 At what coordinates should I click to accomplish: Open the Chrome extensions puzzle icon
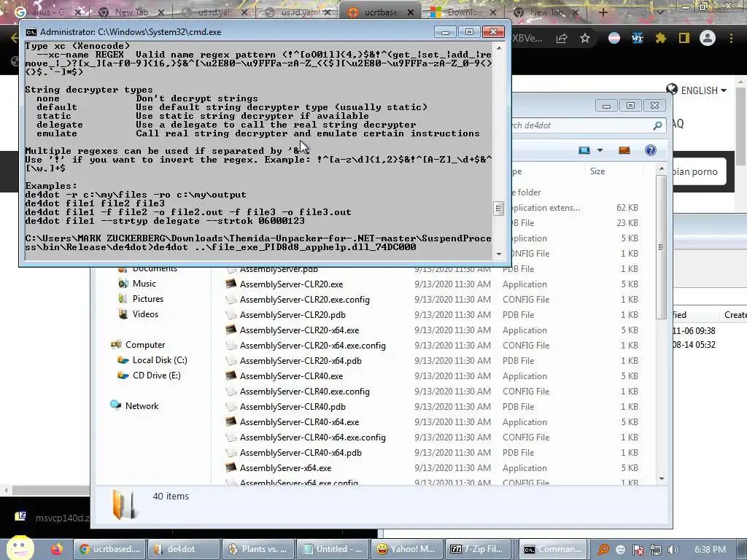(660, 38)
